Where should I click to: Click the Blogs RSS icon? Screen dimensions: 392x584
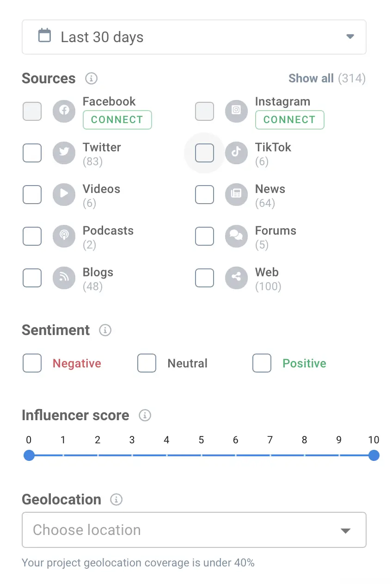point(64,278)
